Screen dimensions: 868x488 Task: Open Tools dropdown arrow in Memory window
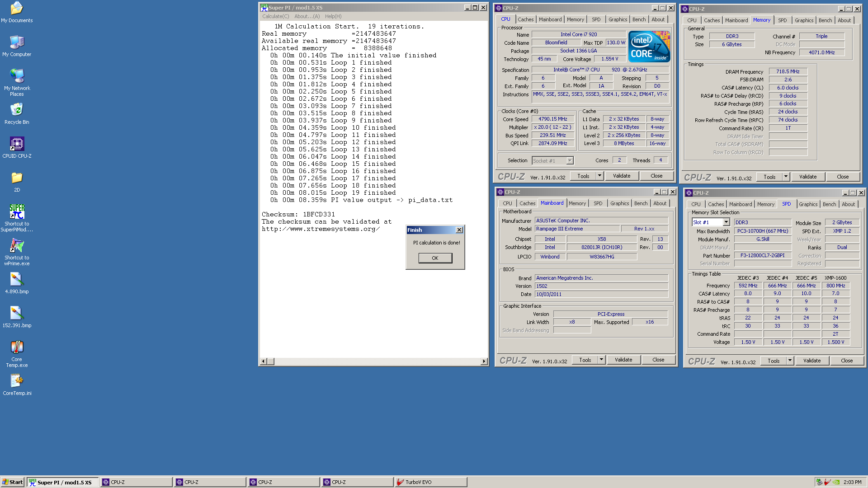coord(786,177)
